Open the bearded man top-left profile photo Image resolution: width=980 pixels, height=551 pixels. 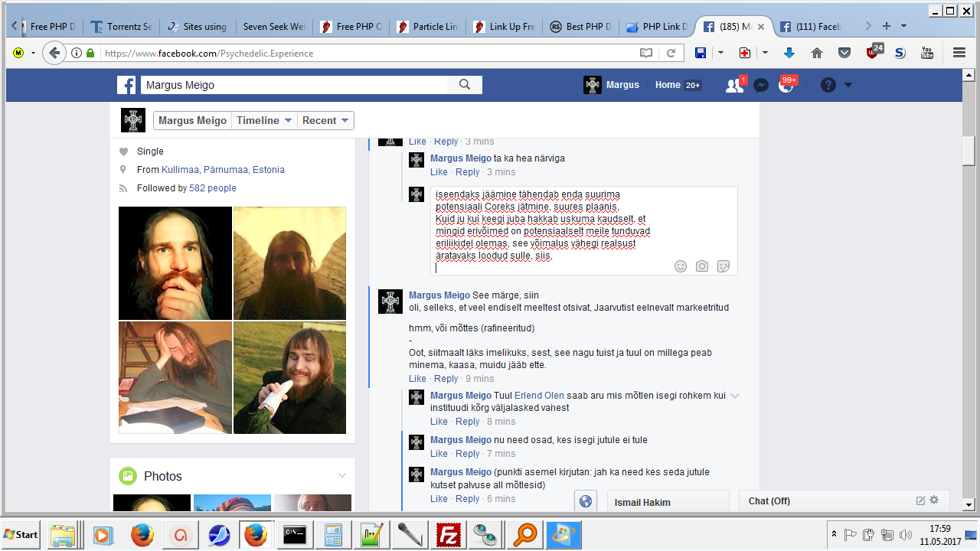175,262
